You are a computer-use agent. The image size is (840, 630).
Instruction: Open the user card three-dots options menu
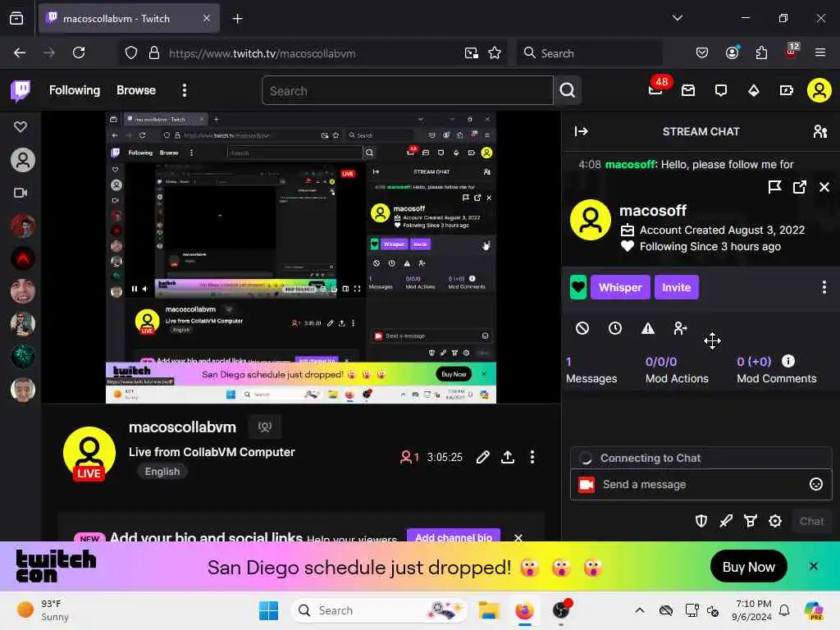tap(824, 287)
